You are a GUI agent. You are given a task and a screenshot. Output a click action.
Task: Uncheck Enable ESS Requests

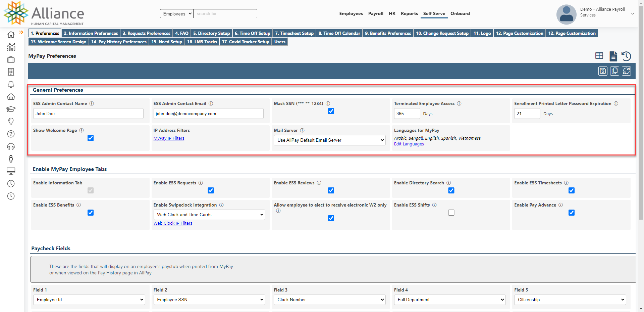[x=211, y=190]
